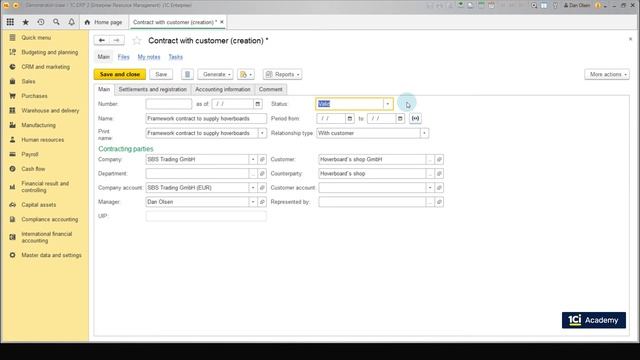Image resolution: width=640 pixels, height=360 pixels.
Task: Open Counterparty record link icon
Action: [x=439, y=173]
